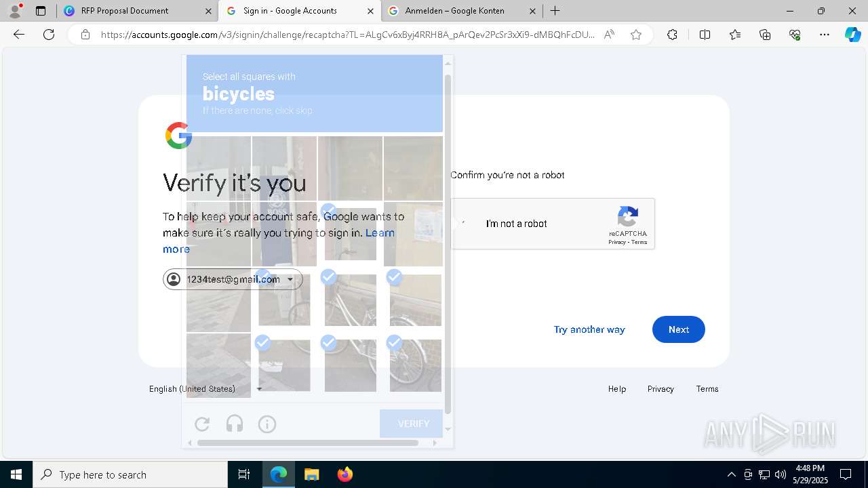Screen dimensions: 868x488
Task: Switch to RFP Proposal Document tab
Action: tap(137, 11)
